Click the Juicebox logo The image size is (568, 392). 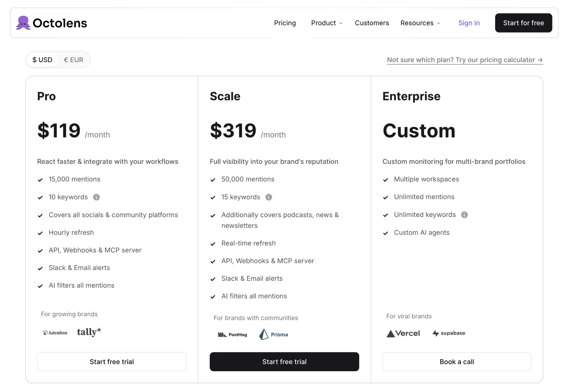pyautogui.click(x=55, y=333)
